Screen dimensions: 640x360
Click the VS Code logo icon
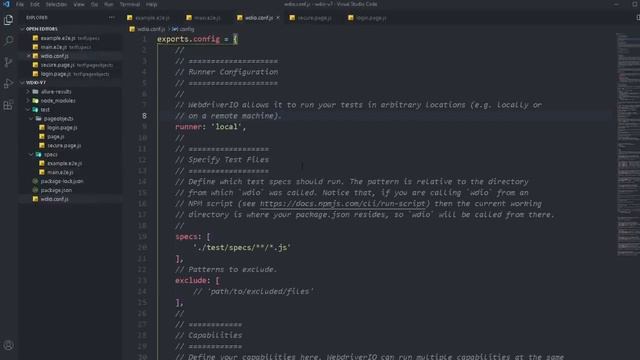[6, 4]
